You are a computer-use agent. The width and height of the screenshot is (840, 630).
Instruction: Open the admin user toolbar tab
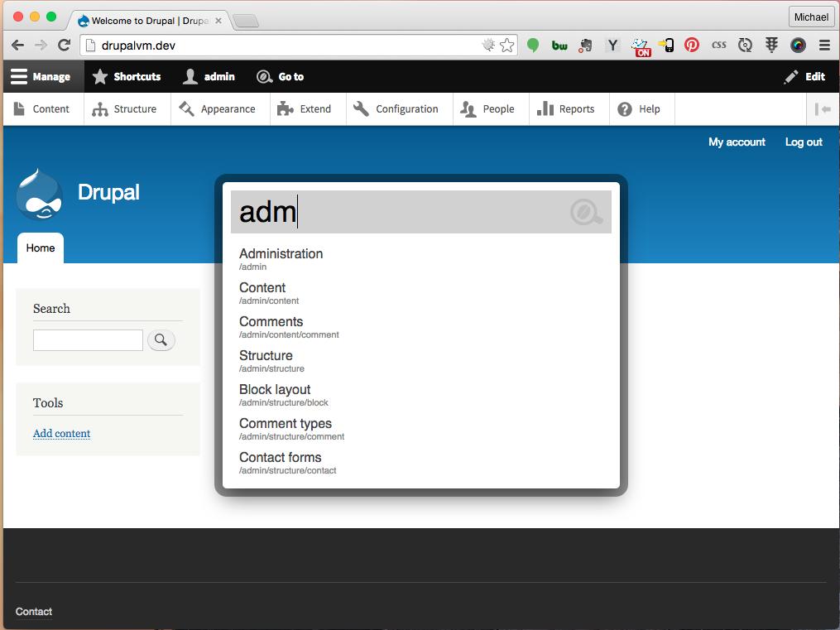point(209,77)
